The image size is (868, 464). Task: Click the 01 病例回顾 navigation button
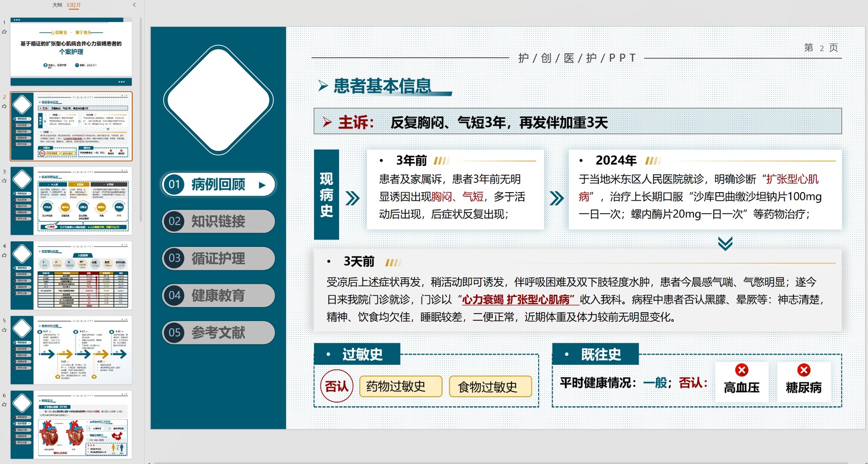click(x=219, y=184)
